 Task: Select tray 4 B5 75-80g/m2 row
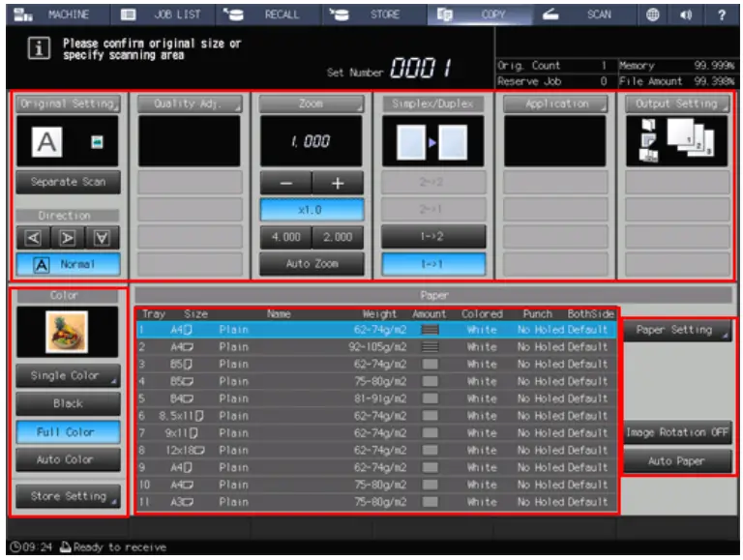point(376,381)
